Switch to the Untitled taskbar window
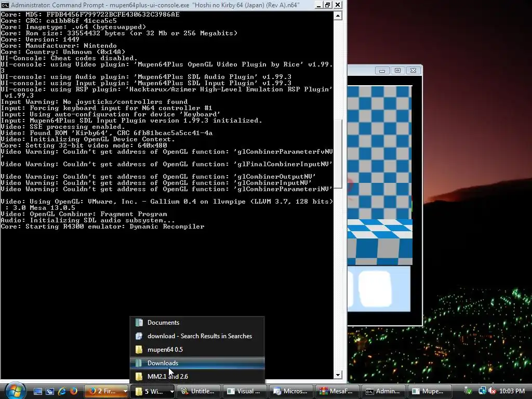 pos(199,391)
